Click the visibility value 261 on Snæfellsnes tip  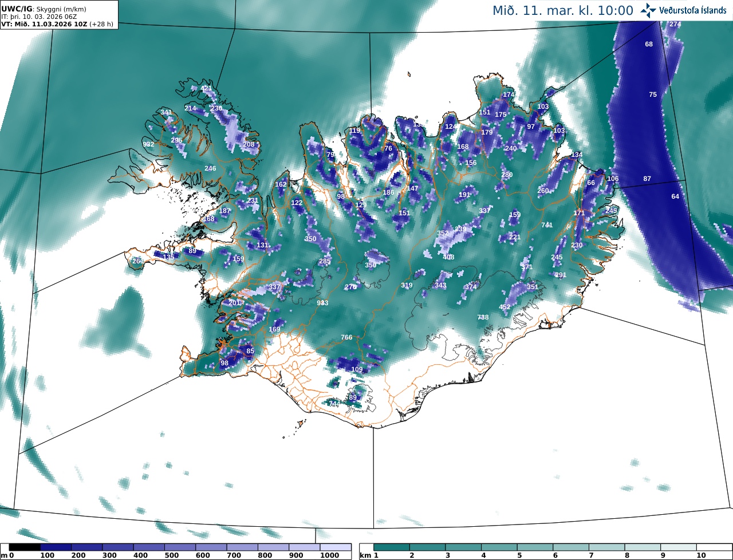(137, 261)
